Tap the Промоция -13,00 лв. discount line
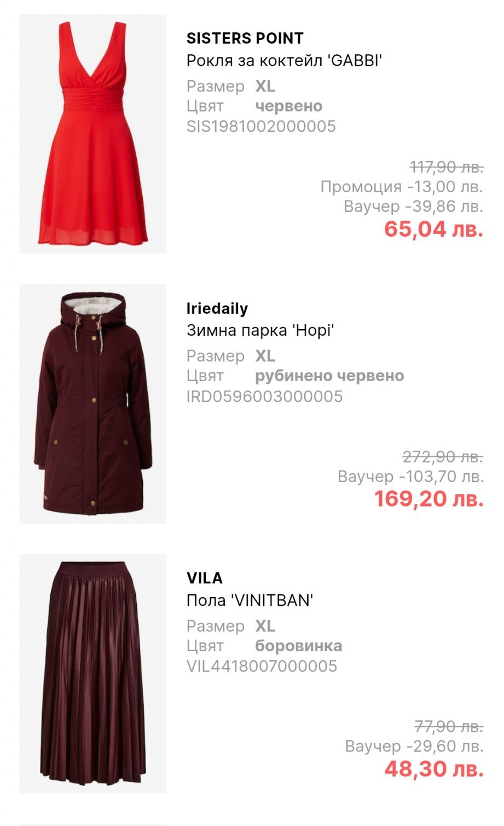504x826 pixels. pos(402,187)
